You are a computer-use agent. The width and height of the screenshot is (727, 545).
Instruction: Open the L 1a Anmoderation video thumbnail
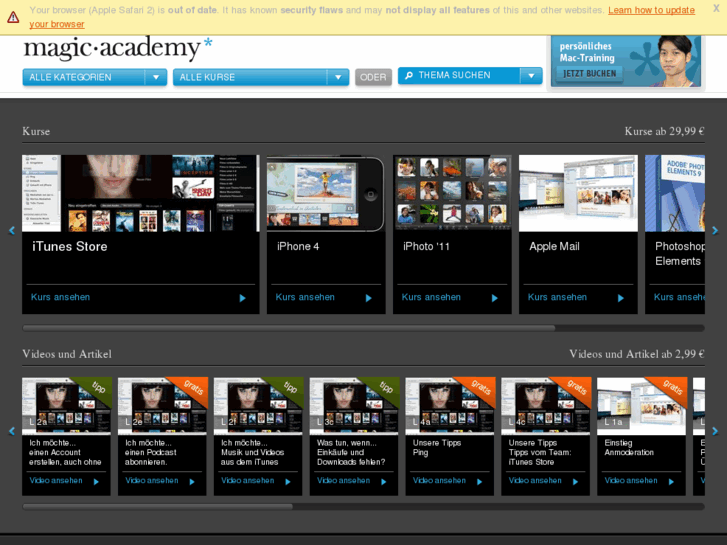[x=642, y=406]
